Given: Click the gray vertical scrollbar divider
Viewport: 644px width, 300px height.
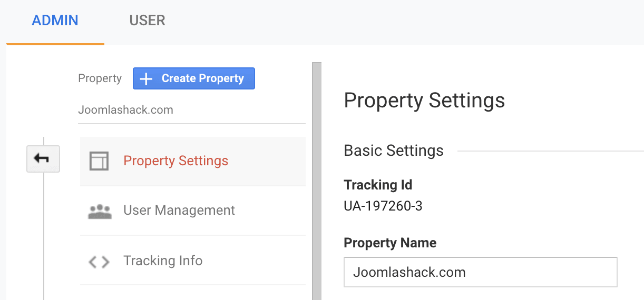Looking at the screenshot, I should coord(317,181).
